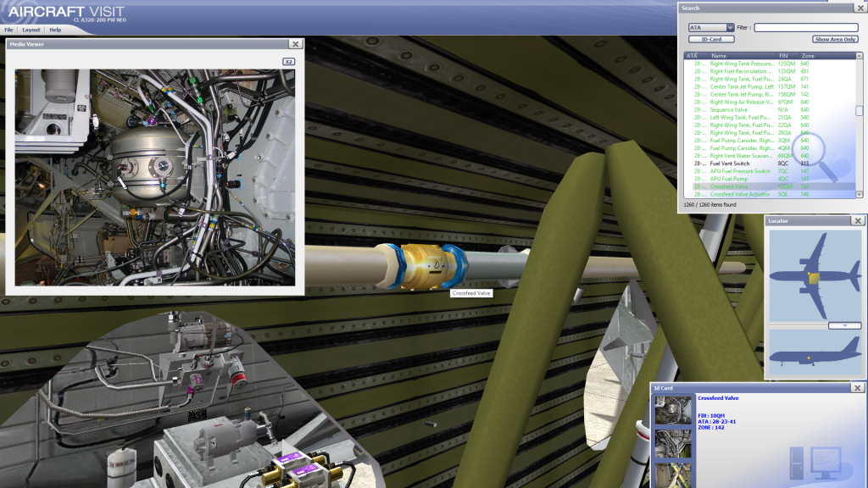Close the Locator panel
868x488 pixels.
click(858, 221)
